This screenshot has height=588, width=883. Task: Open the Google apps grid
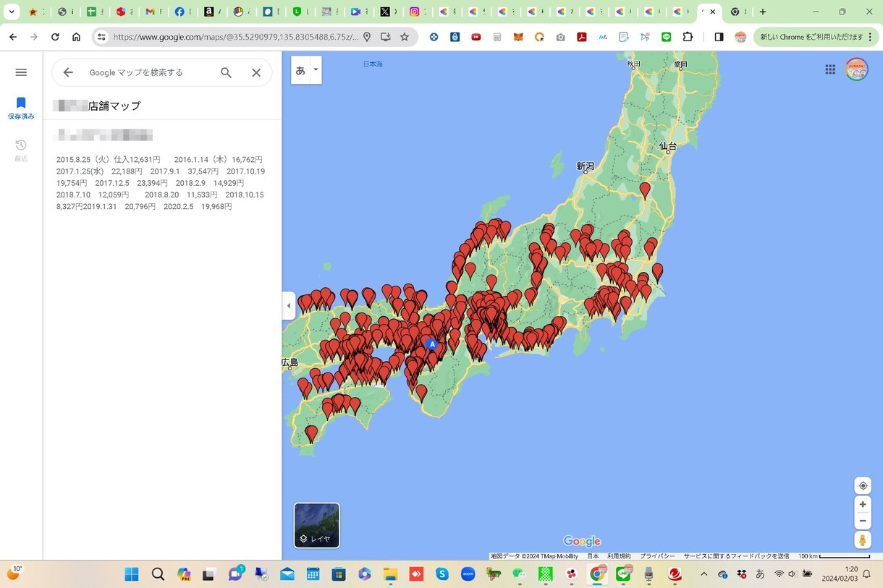click(830, 69)
